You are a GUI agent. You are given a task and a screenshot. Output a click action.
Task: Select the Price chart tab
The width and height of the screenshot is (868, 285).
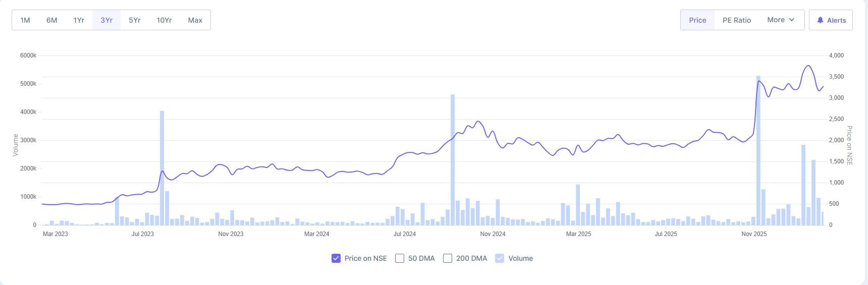[697, 20]
